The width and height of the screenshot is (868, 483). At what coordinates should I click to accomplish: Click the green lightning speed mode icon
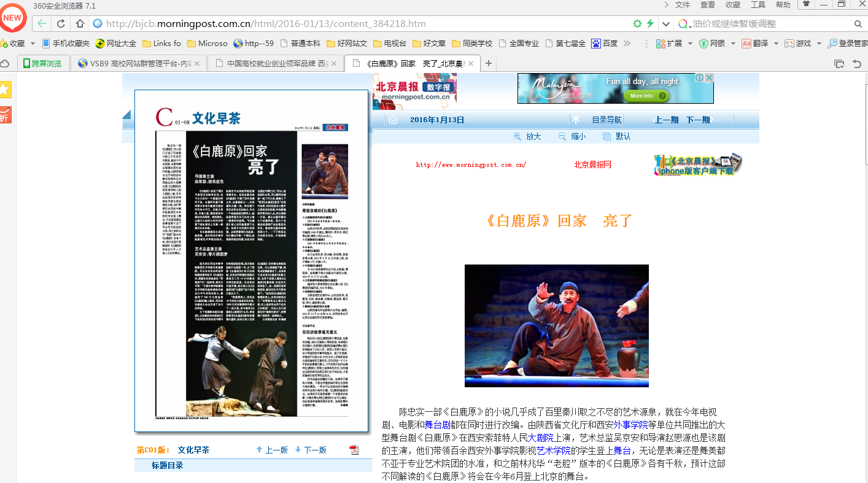(651, 24)
